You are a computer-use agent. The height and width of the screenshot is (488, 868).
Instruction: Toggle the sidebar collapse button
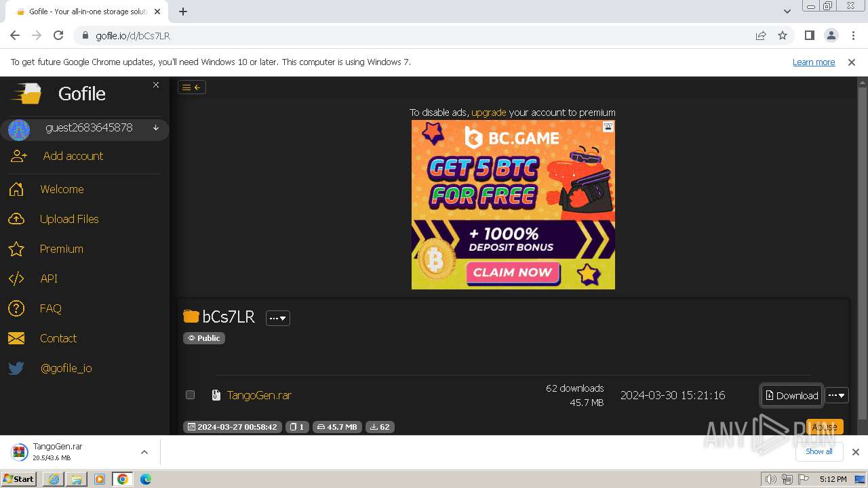pos(192,87)
